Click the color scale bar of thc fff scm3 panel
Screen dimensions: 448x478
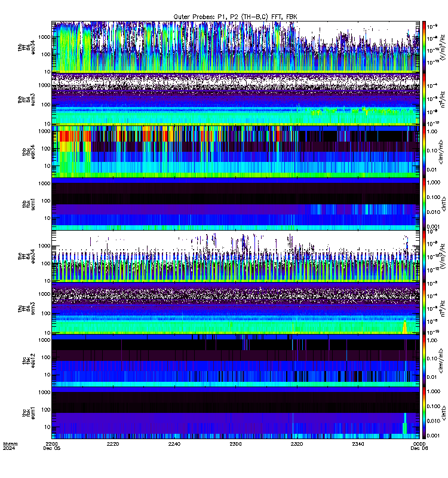click(424, 308)
